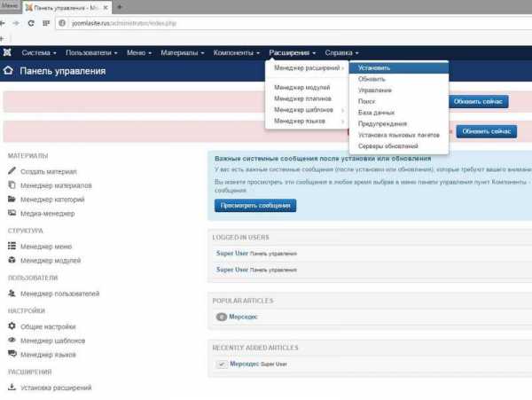Viewport: 532px width, 400px height.
Task: Select Обновить in the submenu
Action: tap(399, 79)
